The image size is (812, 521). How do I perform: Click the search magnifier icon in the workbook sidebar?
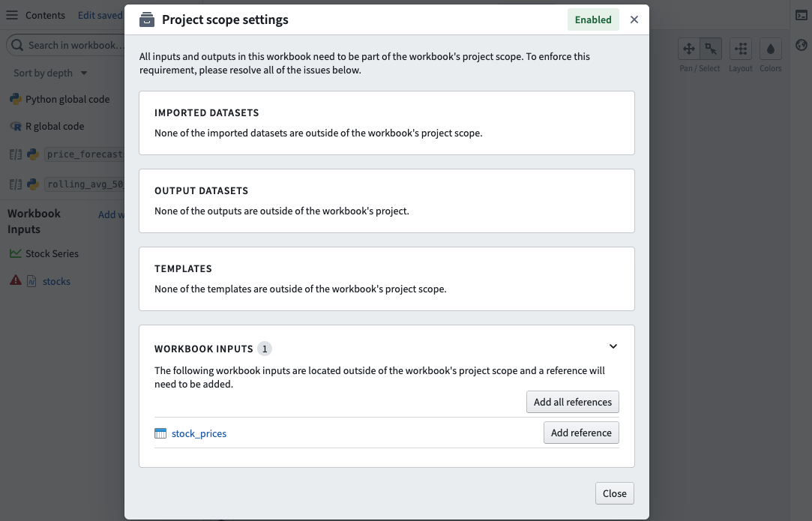17,45
